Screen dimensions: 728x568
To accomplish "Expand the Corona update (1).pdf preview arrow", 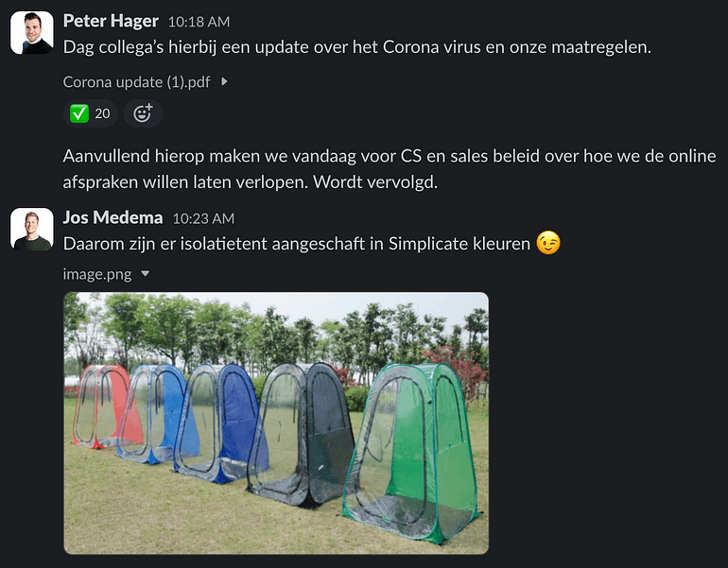I will pyautogui.click(x=225, y=81).
